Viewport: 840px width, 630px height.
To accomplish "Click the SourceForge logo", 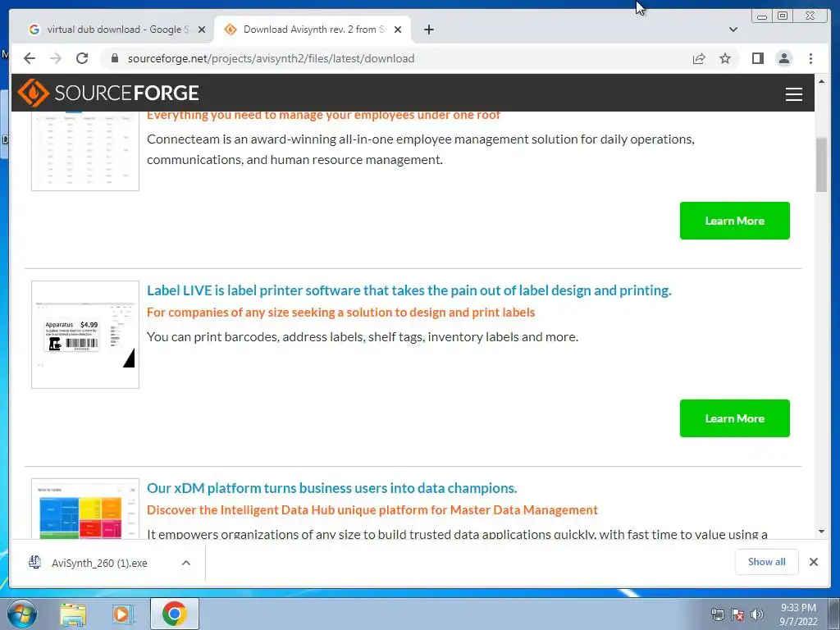I will (x=108, y=93).
